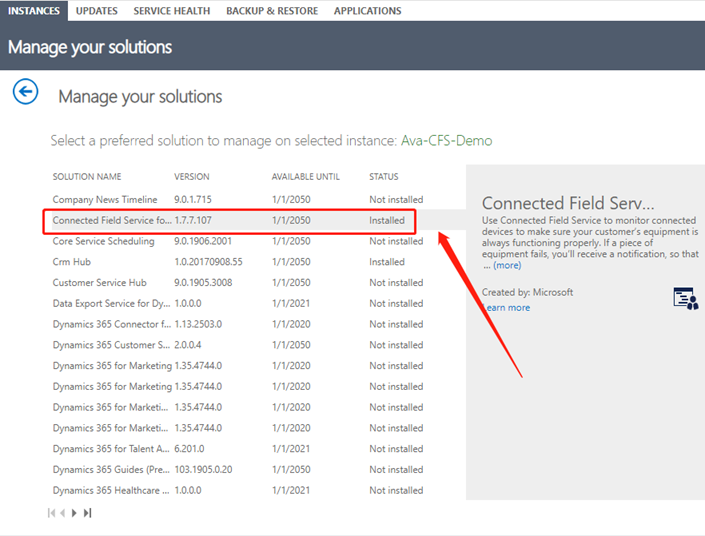705x536 pixels.
Task: Open the BACKUP & RESTORE tab
Action: (272, 11)
